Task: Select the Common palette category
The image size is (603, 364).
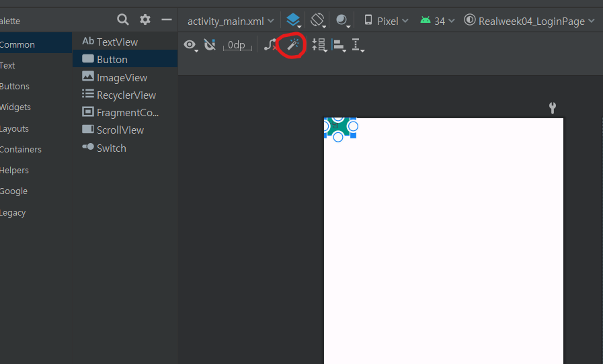Action: [x=36, y=44]
